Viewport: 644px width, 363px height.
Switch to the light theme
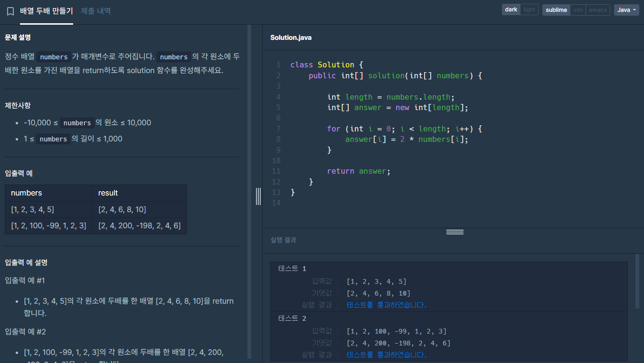click(530, 9)
